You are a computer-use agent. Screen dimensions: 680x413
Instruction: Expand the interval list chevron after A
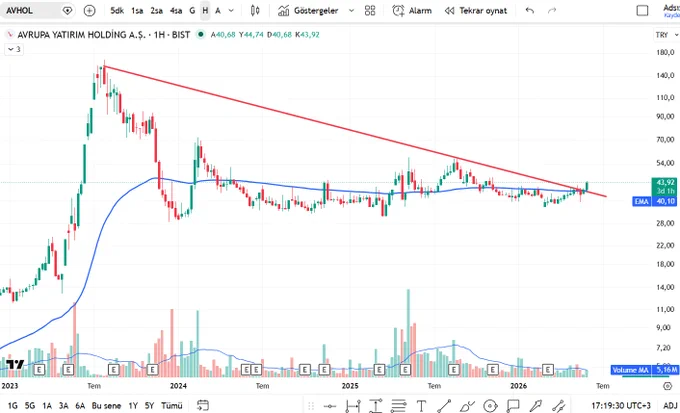click(231, 11)
